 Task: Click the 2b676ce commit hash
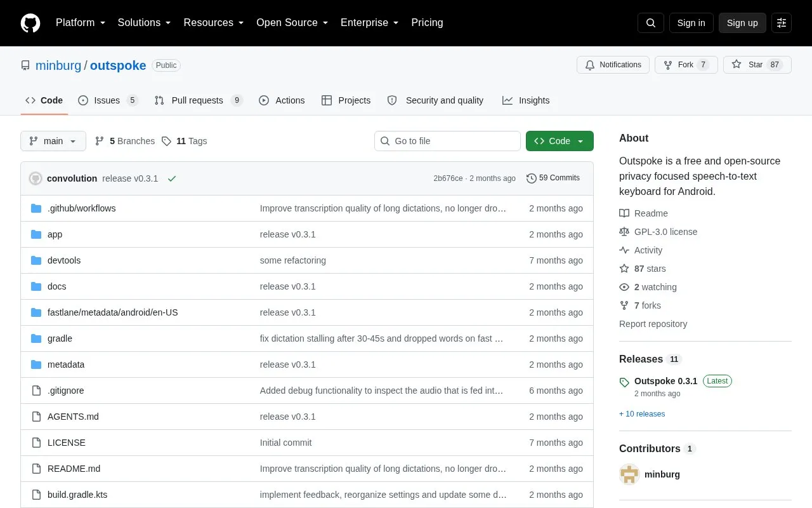pyautogui.click(x=448, y=178)
